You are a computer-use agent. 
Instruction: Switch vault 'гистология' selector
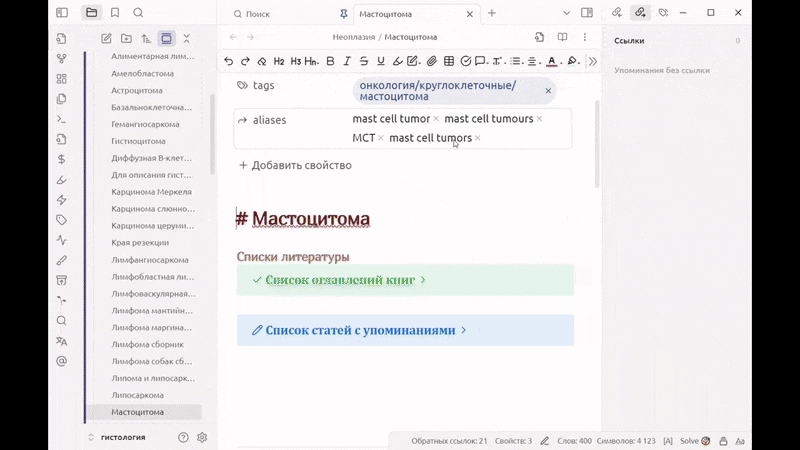[117, 437]
